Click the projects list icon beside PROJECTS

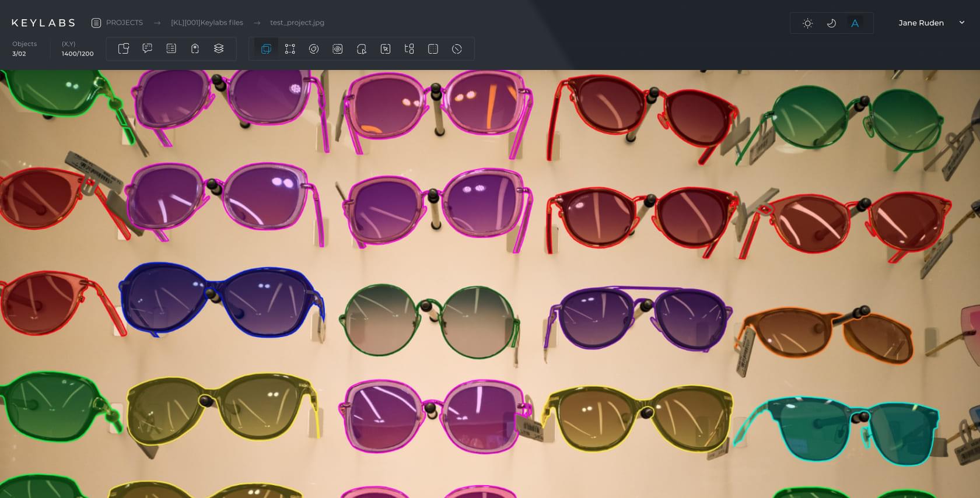[96, 23]
